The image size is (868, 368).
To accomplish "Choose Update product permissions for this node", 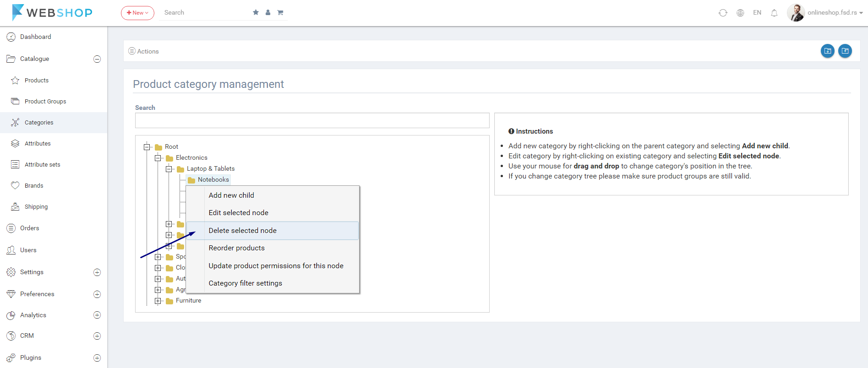I will click(273, 266).
